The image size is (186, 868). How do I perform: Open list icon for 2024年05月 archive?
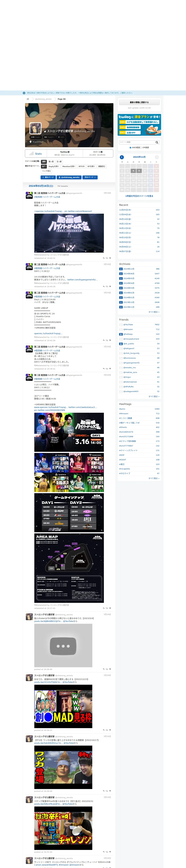(121, 278)
